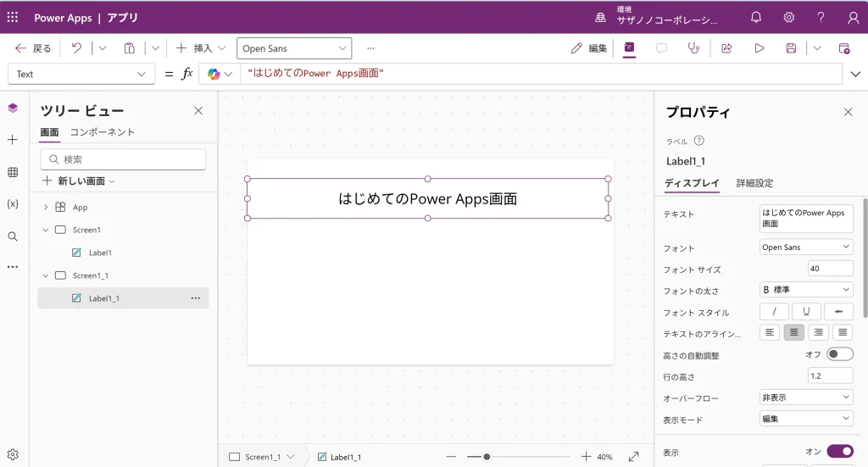Open the Open Sans font dropdown in toolbar
This screenshot has height=467, width=868.
coord(293,48)
